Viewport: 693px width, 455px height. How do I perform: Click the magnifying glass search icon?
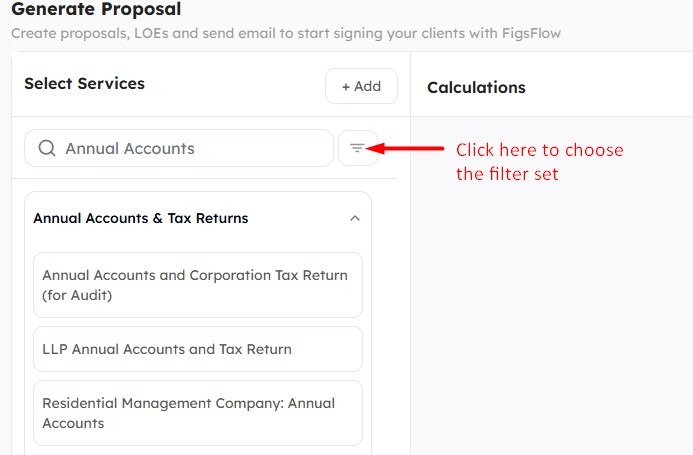tap(47, 148)
